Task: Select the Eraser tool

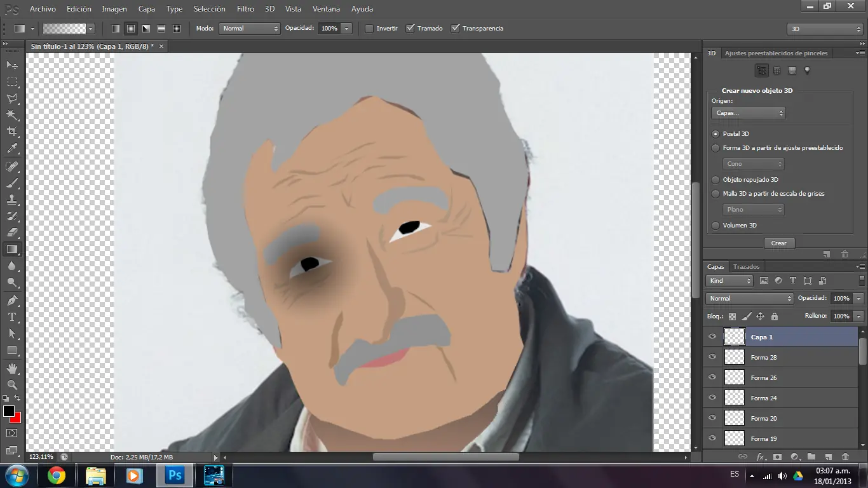Action: (11, 233)
